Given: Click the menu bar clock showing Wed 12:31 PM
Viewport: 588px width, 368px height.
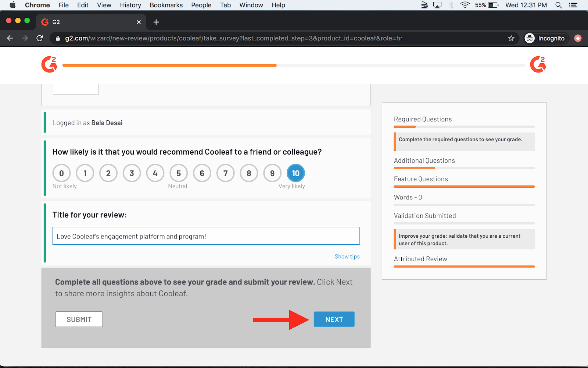Looking at the screenshot, I should click(x=526, y=5).
